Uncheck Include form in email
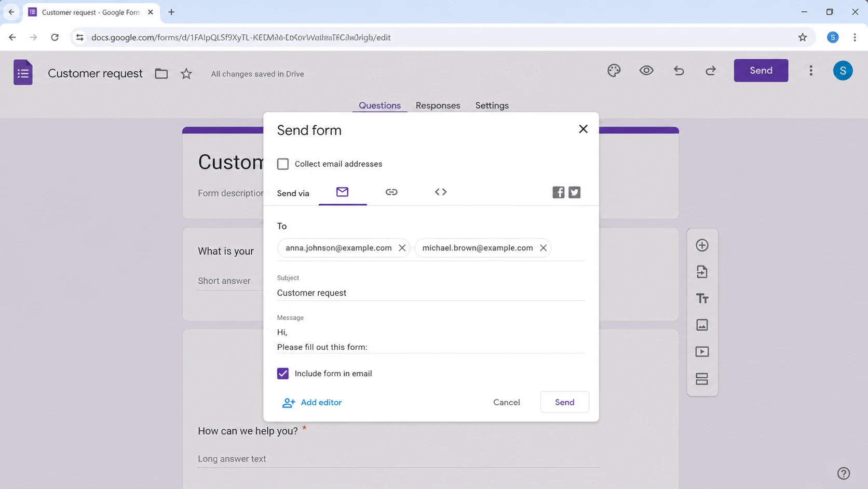Screen dimensions: 868x489 283,374
